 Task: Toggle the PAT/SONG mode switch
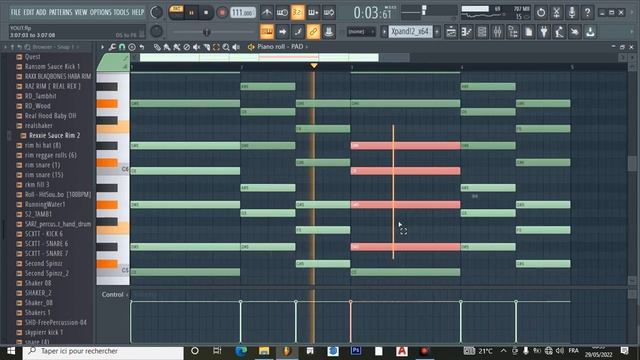pos(176,12)
